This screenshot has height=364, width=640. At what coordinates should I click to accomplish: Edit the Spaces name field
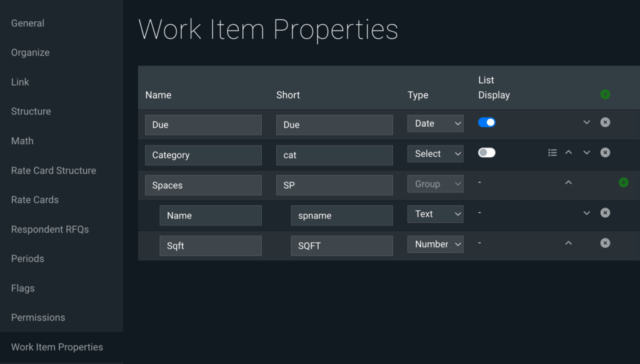click(x=203, y=185)
